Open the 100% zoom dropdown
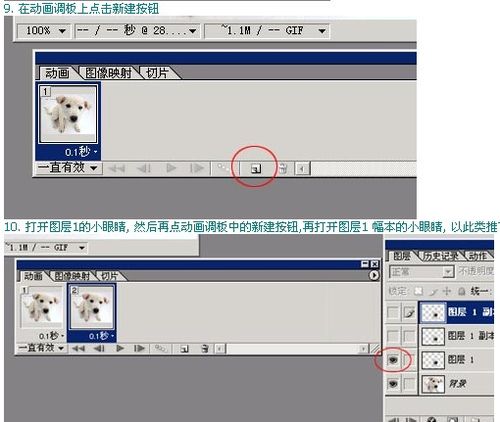 (x=44, y=31)
